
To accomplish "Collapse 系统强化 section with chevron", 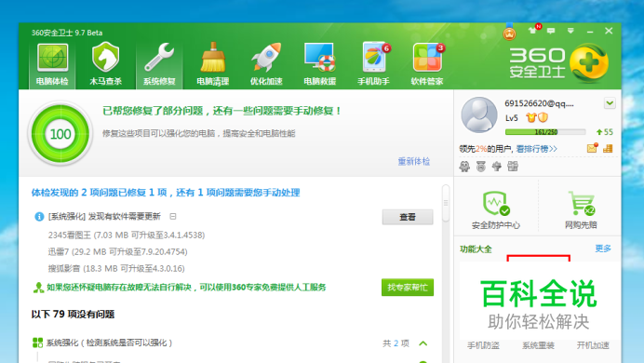I will pos(423,343).
